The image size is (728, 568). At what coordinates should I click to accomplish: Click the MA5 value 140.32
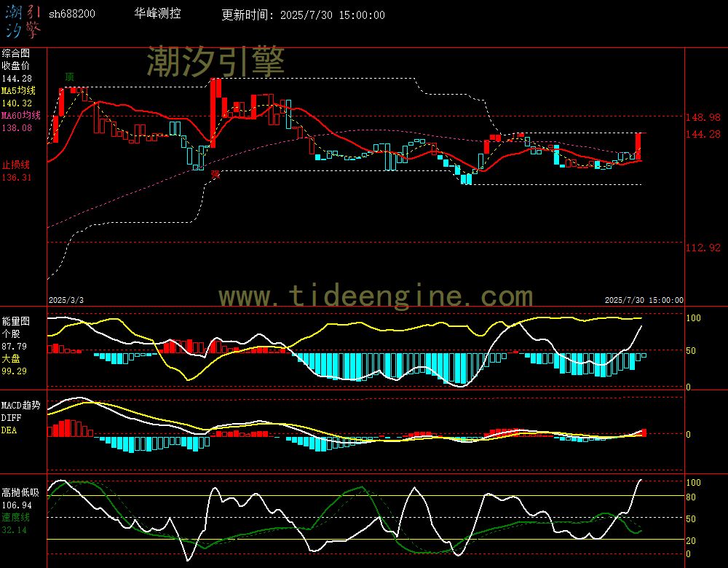tap(17, 103)
